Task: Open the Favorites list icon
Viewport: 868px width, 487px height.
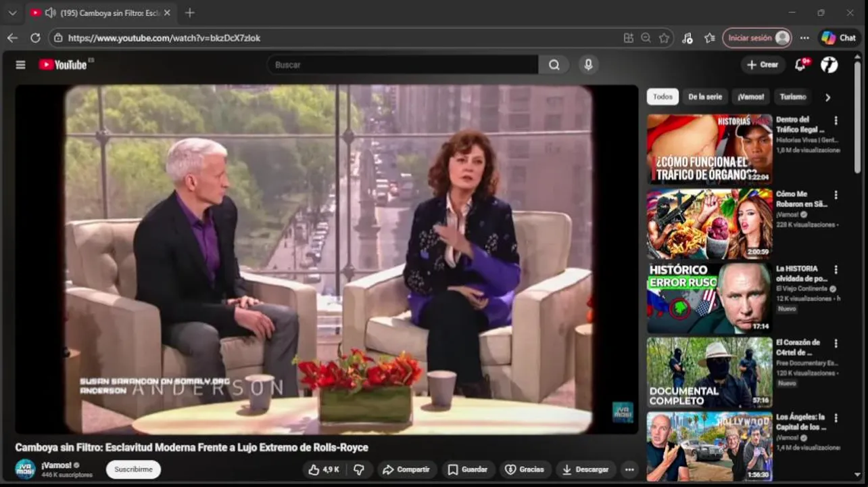Action: [x=709, y=38]
